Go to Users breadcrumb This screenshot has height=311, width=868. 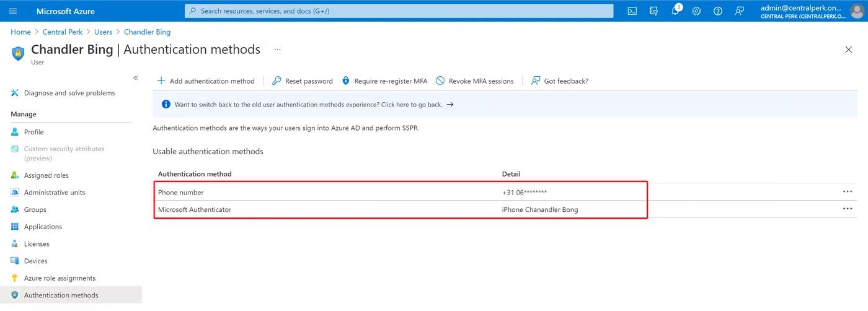(103, 32)
